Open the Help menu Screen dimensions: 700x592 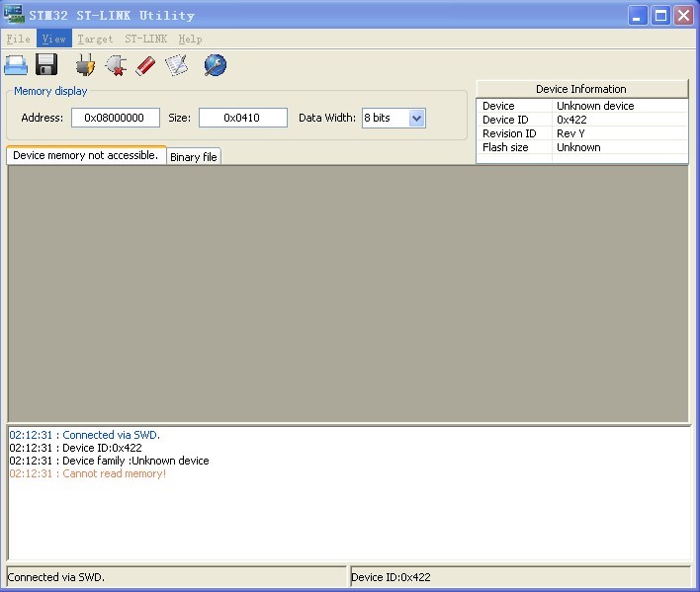[x=190, y=40]
